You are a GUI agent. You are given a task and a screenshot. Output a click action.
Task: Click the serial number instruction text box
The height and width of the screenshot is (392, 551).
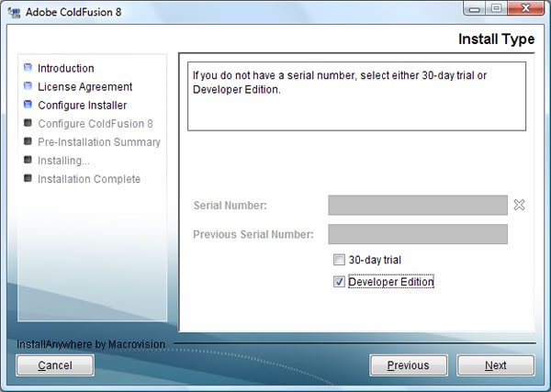click(356, 96)
